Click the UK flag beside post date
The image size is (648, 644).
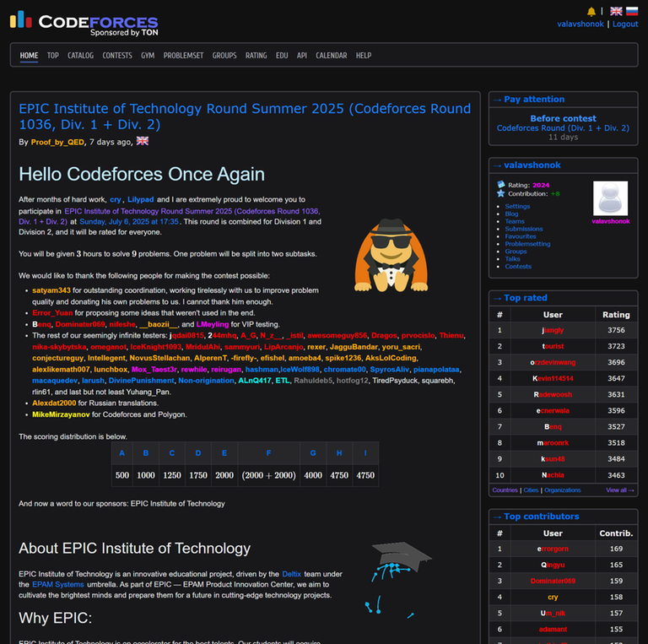pyautogui.click(x=143, y=141)
